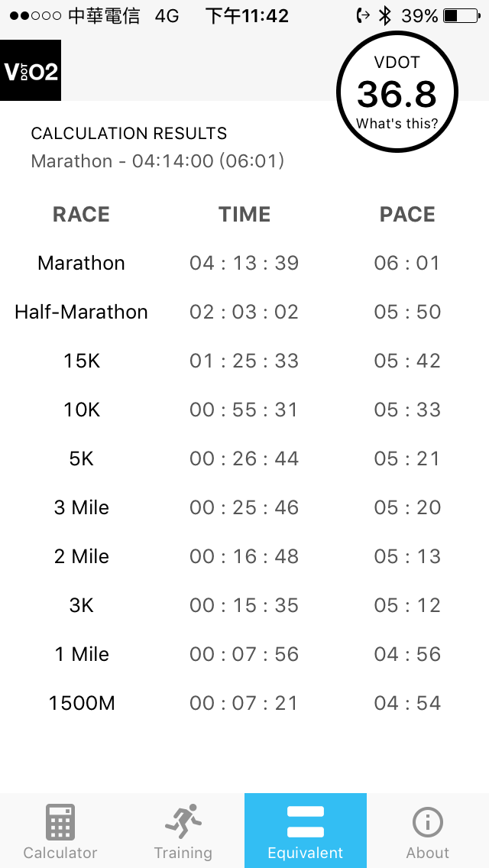Image resolution: width=489 pixels, height=868 pixels.
Task: Switch to the Training tab label
Action: coord(183,853)
